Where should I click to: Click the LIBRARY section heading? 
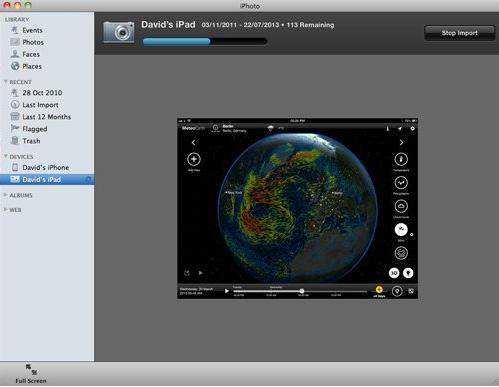pyautogui.click(x=17, y=19)
